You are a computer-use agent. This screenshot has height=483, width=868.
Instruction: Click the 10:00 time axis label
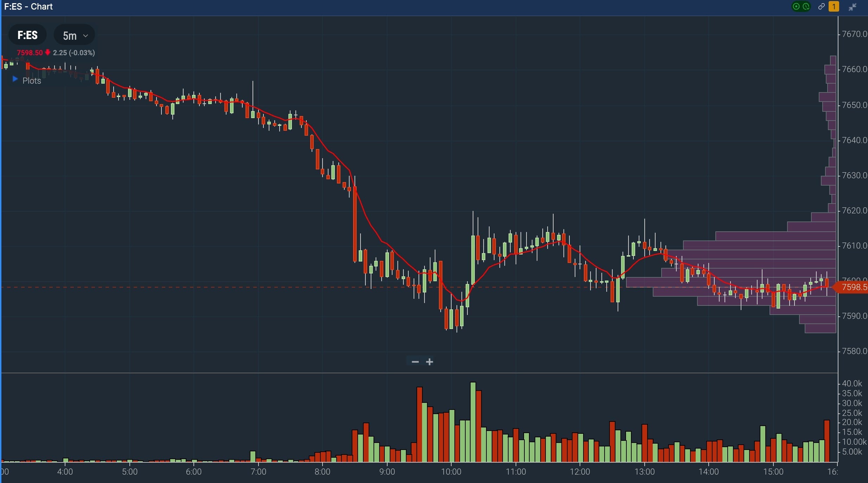pos(451,472)
